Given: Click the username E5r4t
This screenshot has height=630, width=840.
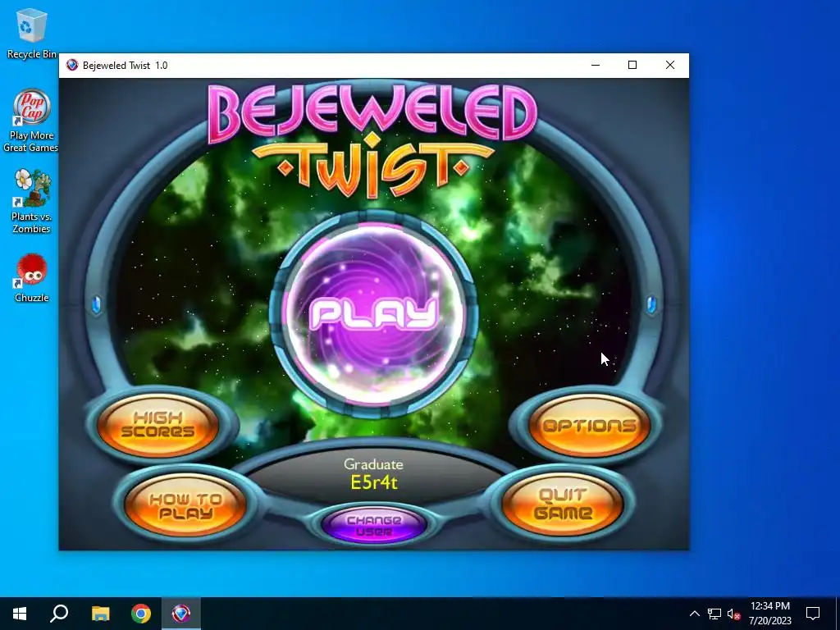Looking at the screenshot, I should point(374,482).
